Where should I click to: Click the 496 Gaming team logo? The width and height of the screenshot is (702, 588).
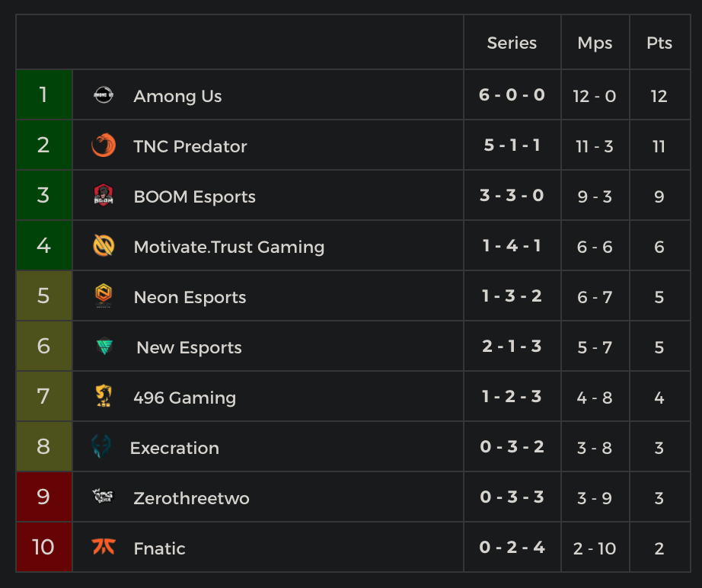104,397
